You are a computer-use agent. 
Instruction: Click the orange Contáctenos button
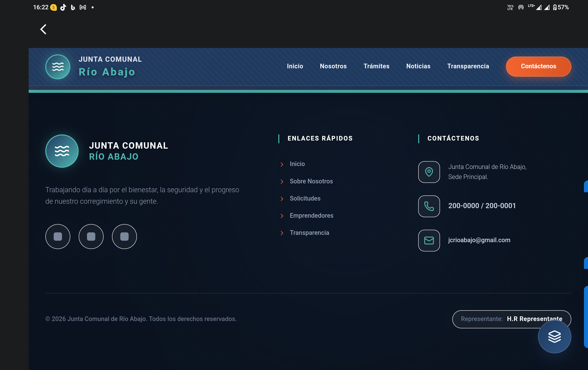point(539,66)
